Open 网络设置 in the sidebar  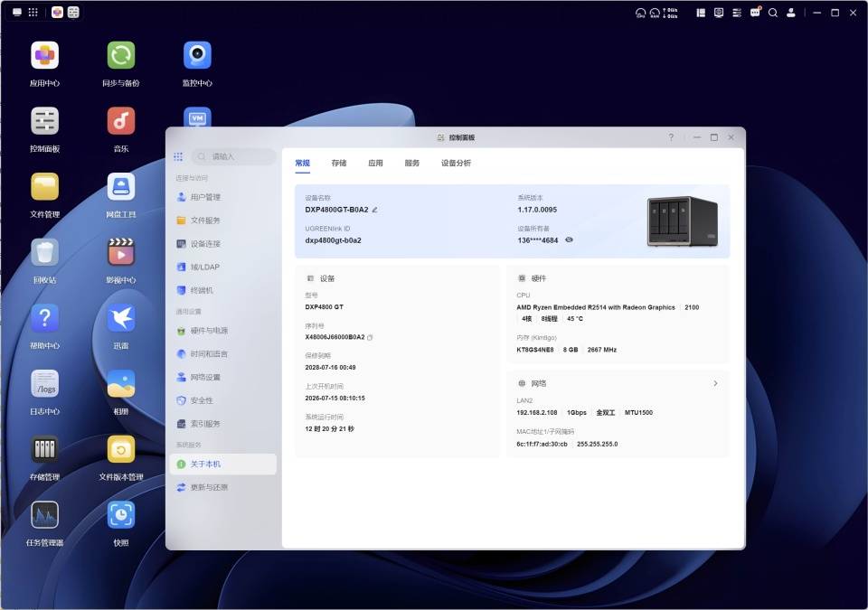(222, 377)
